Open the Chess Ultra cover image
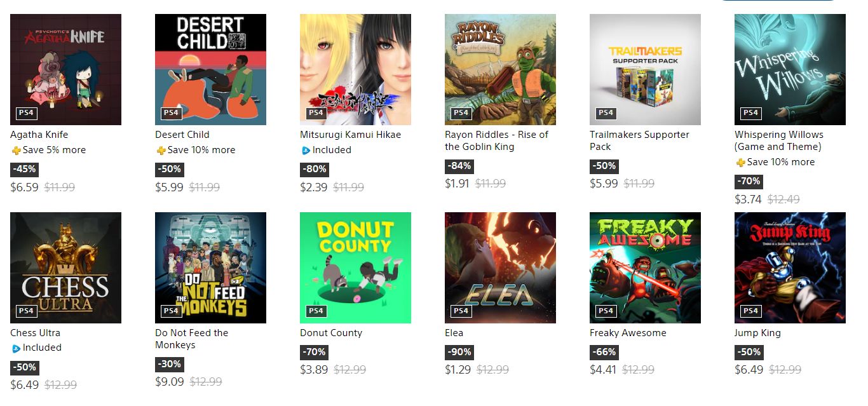This screenshot has width=868, height=406. tap(65, 267)
